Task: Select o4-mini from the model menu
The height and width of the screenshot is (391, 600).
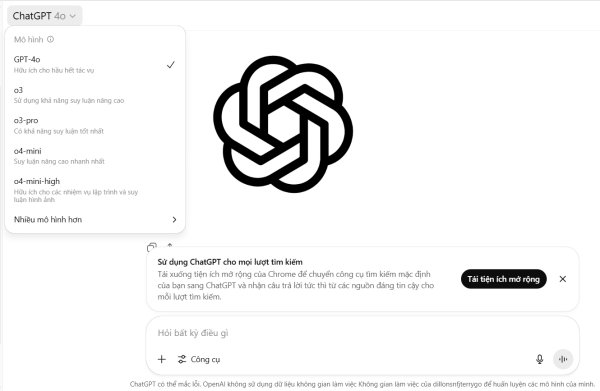Action: point(95,156)
